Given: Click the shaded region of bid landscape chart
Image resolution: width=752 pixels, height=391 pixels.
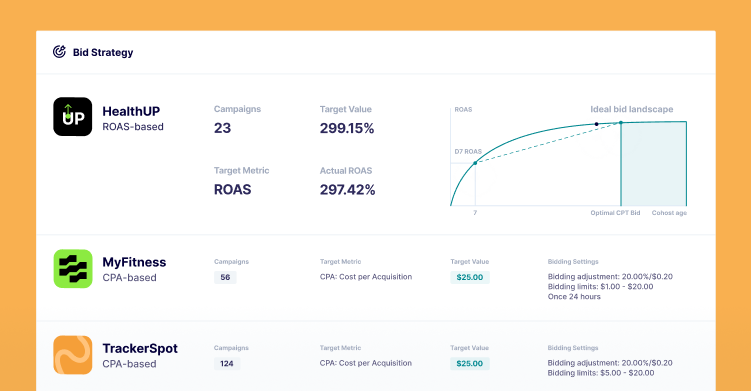Looking at the screenshot, I should pos(654,164).
